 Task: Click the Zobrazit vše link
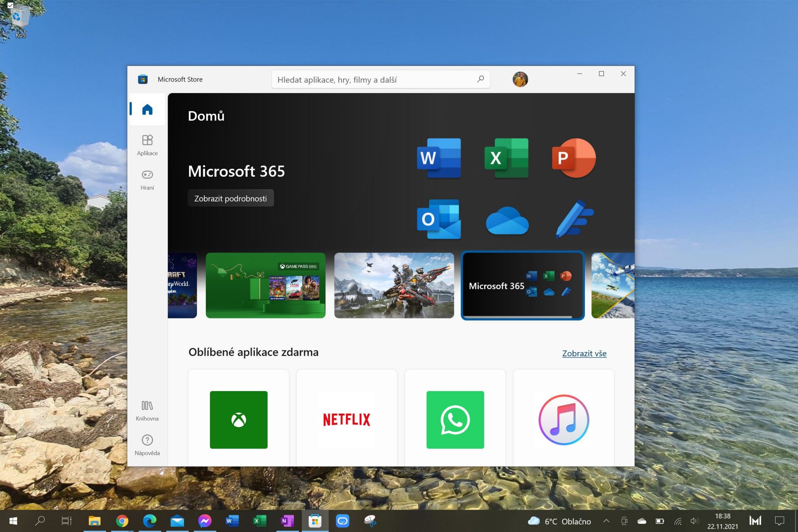coord(584,353)
